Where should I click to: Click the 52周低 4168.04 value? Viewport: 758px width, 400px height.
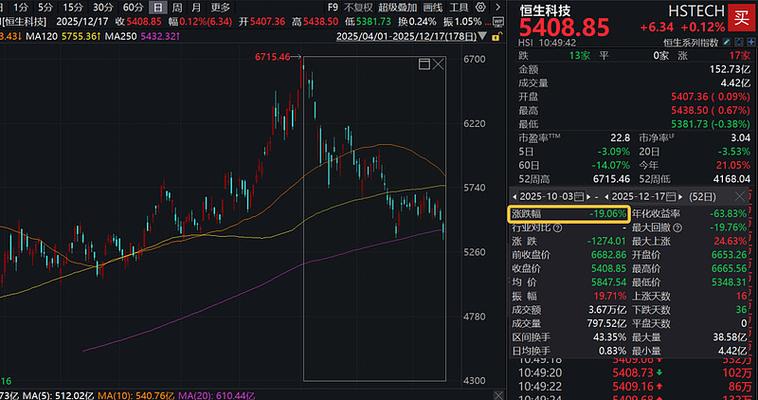tap(731, 179)
